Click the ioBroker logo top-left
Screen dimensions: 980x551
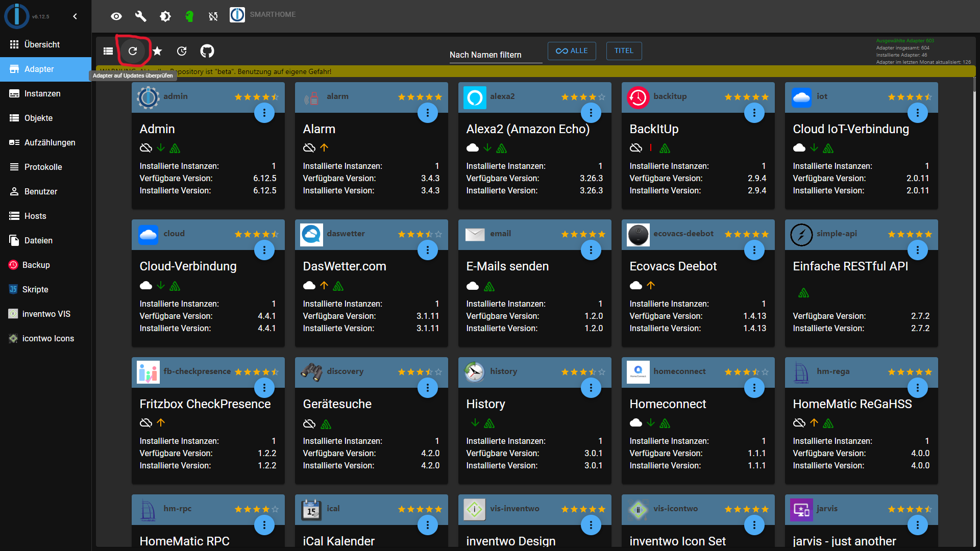pyautogui.click(x=17, y=15)
